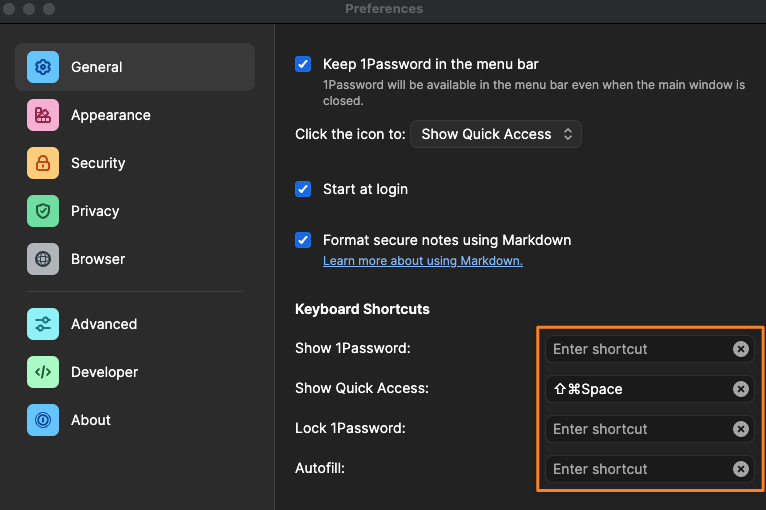
Task: Open Security via the padlock icon
Action: click(43, 163)
